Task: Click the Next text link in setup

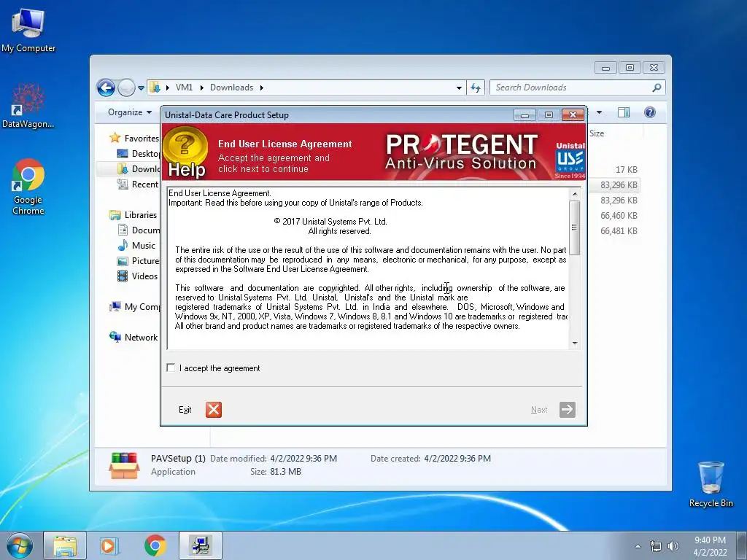Action: 539,410
